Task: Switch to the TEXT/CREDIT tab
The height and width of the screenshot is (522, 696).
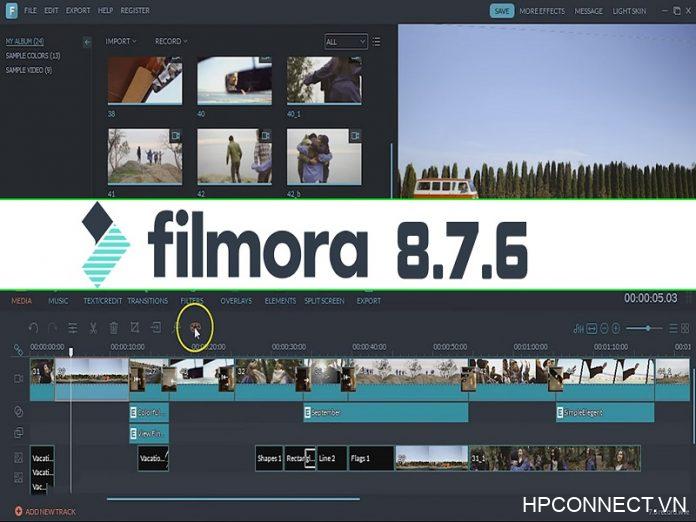Action: [x=103, y=301]
